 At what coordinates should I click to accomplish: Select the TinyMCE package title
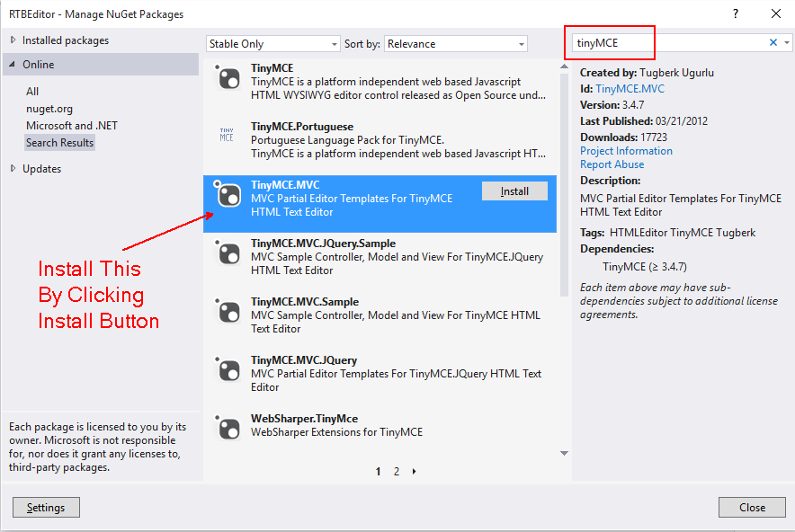272,68
